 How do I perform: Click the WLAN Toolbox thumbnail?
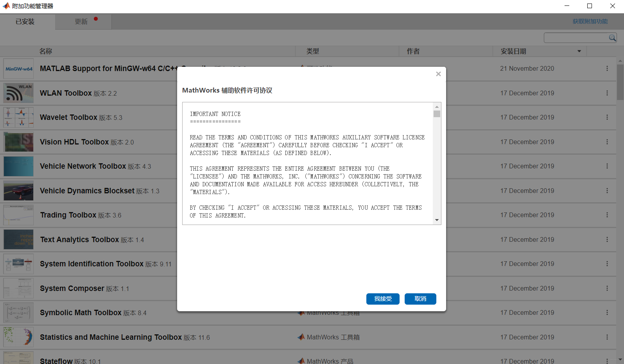(x=18, y=93)
